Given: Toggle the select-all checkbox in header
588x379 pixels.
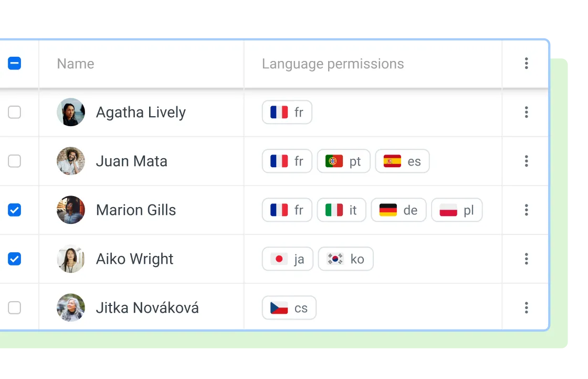Looking at the screenshot, I should click(15, 64).
